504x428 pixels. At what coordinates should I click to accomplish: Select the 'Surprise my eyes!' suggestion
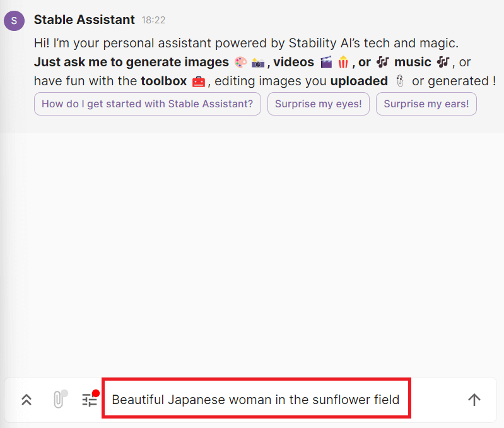click(318, 104)
